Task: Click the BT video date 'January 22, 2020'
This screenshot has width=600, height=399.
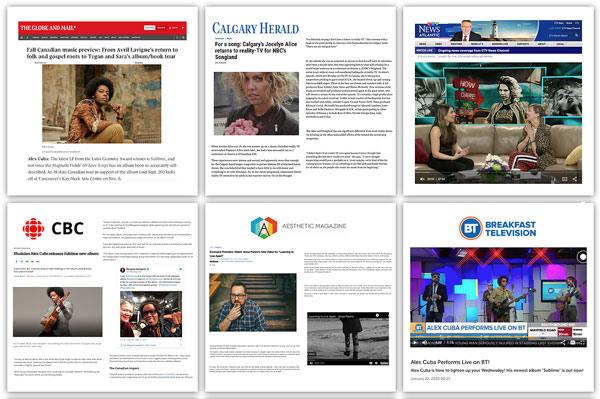Action: (430, 379)
